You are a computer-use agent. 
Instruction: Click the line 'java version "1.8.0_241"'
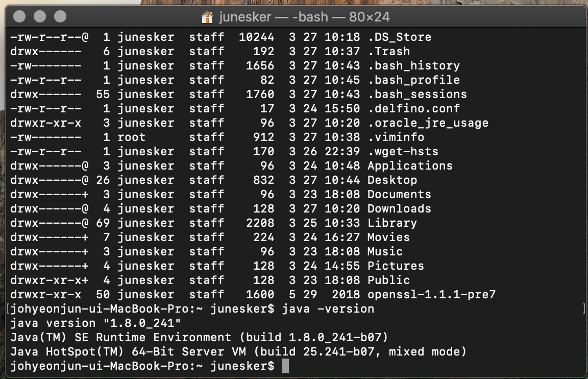tap(95, 323)
